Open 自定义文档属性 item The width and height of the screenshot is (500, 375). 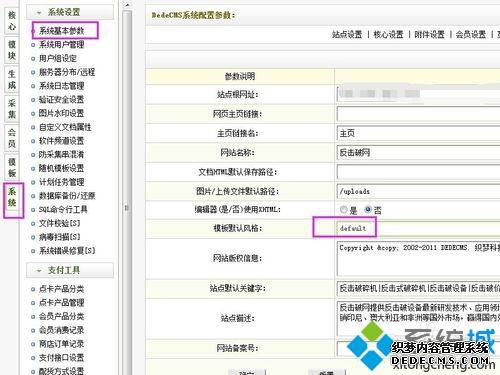65,127
